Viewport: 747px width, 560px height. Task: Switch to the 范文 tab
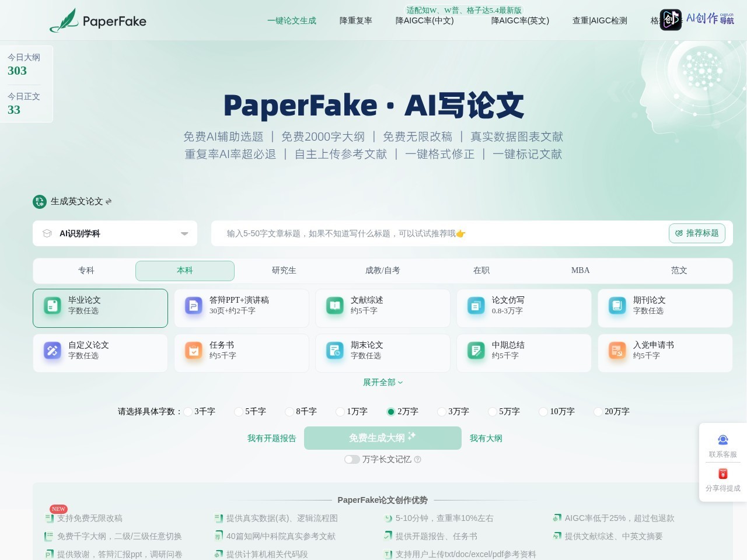pyautogui.click(x=679, y=271)
